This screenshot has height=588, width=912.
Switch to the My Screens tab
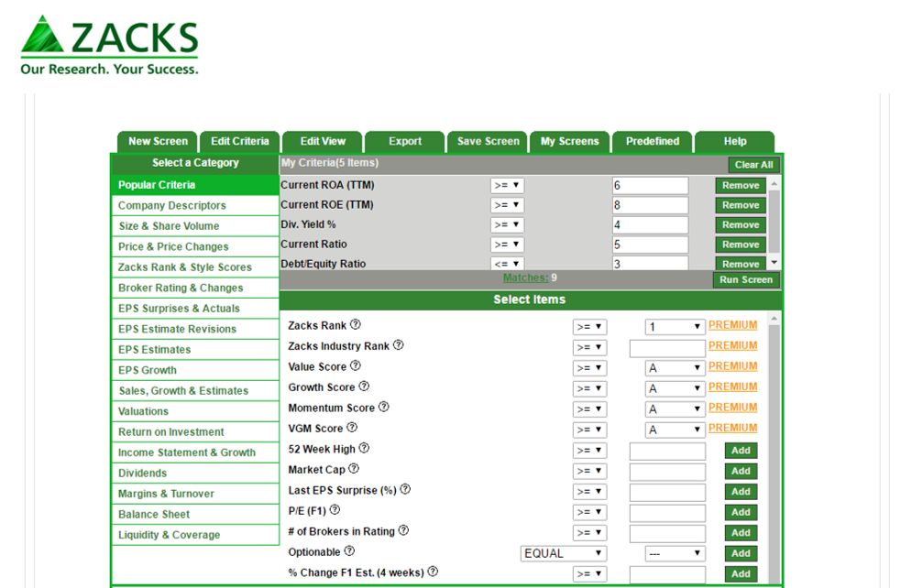570,142
